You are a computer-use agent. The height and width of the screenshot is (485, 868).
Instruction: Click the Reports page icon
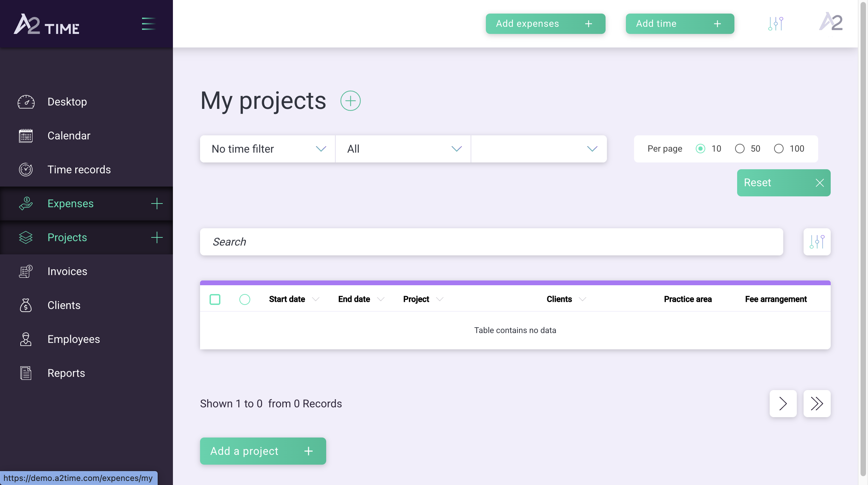tap(26, 373)
